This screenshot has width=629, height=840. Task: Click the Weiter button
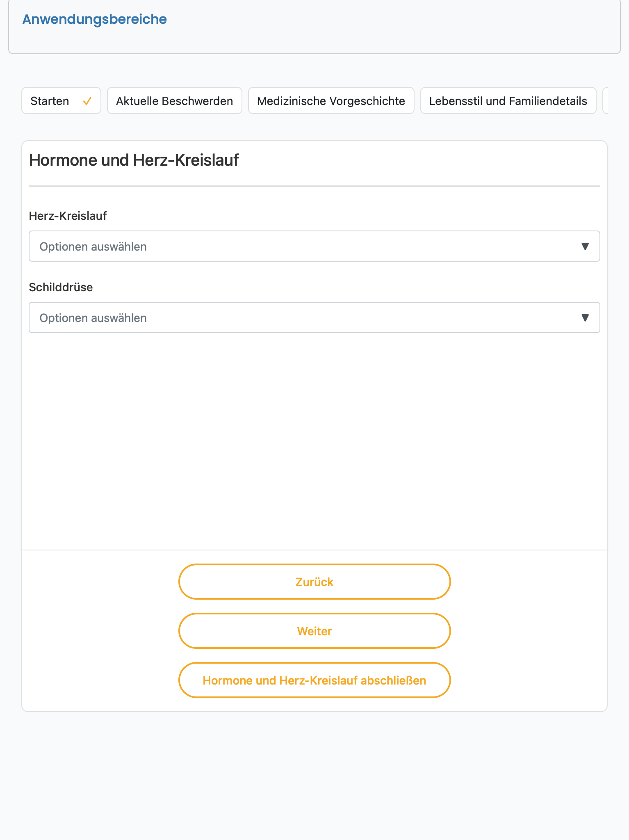point(314,631)
